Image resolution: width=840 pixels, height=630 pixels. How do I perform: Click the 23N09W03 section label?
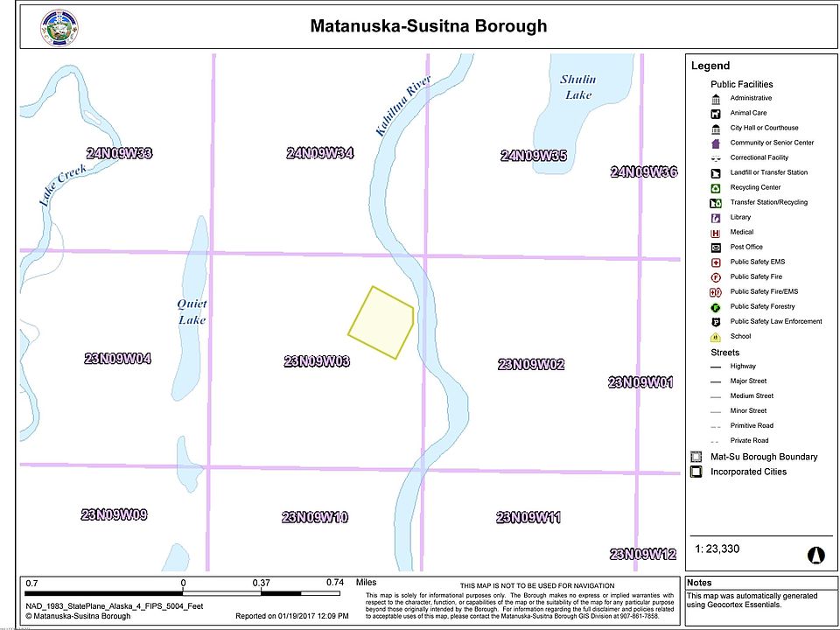[317, 361]
